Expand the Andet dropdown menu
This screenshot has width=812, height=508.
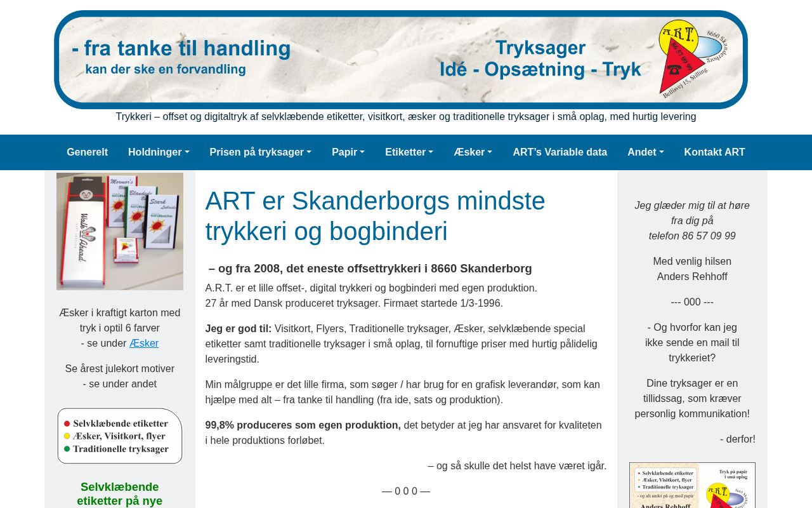coord(646,152)
